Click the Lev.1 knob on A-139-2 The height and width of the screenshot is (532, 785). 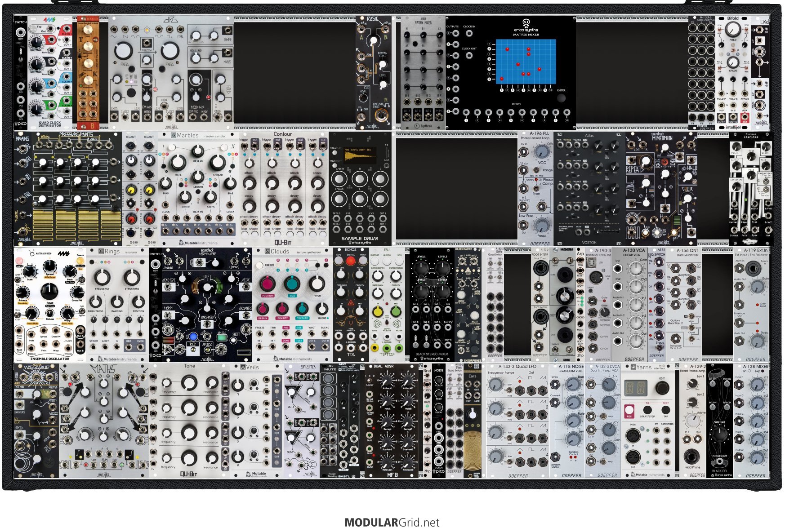[x=692, y=383]
